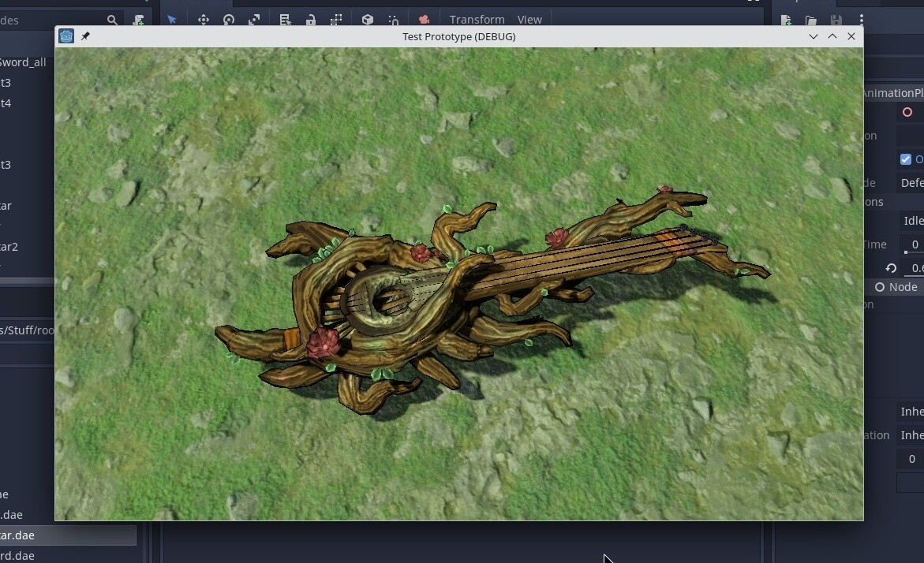The image size is (924, 563).
Task: Switch to Rotate Mode tool
Action: click(229, 20)
